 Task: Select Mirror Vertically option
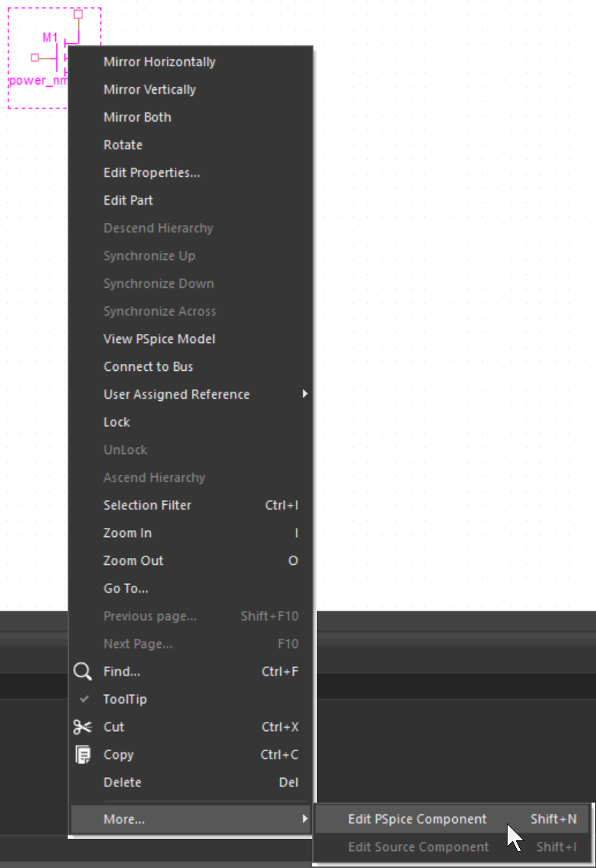(149, 89)
